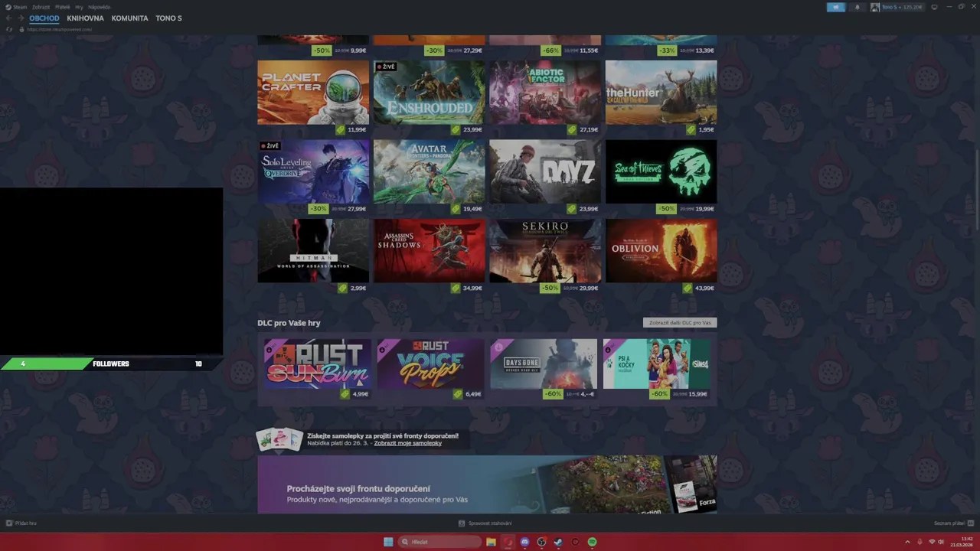This screenshot has height=551, width=980.
Task: Open File Explorer from the taskbar
Action: [x=491, y=542]
